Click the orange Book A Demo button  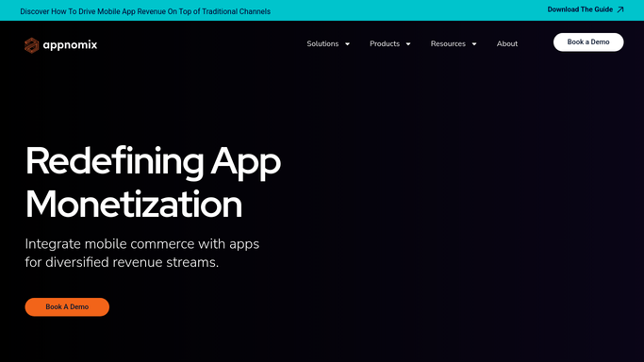click(67, 307)
